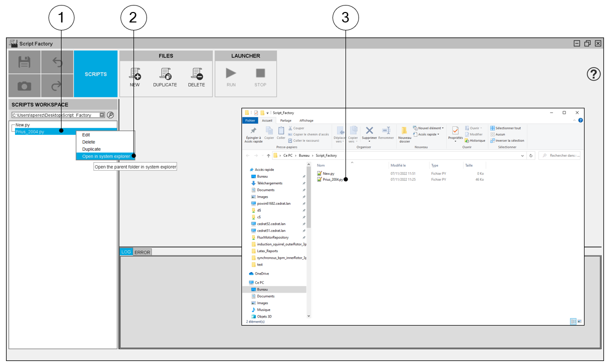Screen dimensions: 610x364
Task: Open the explorer address bar history dropdown
Action: click(523, 155)
